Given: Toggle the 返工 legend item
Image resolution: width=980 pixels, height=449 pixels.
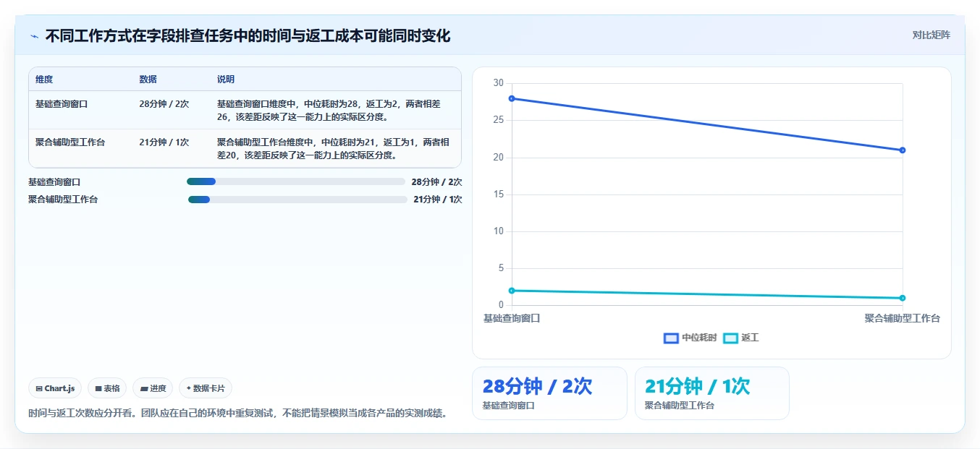Looking at the screenshot, I should pos(741,338).
